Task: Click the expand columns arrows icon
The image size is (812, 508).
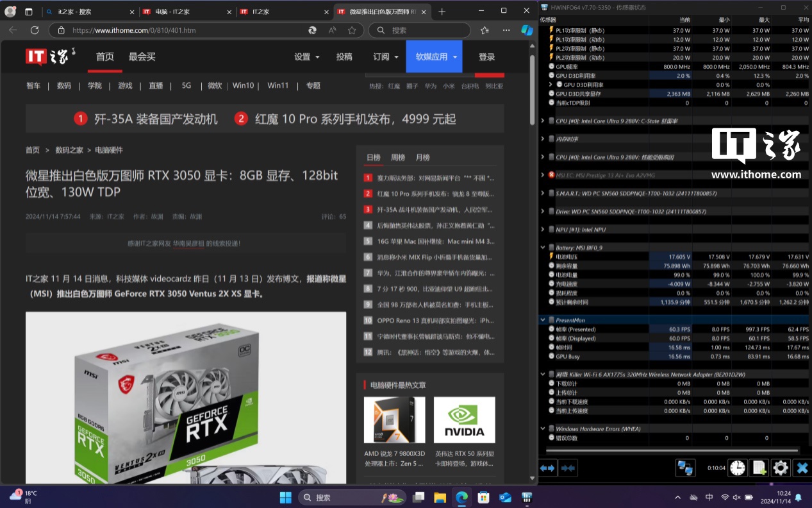Action: pos(548,468)
